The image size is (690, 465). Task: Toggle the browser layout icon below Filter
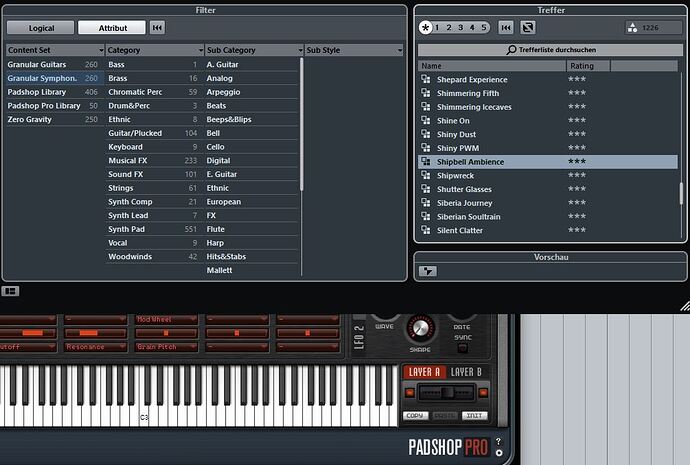click(x=10, y=291)
